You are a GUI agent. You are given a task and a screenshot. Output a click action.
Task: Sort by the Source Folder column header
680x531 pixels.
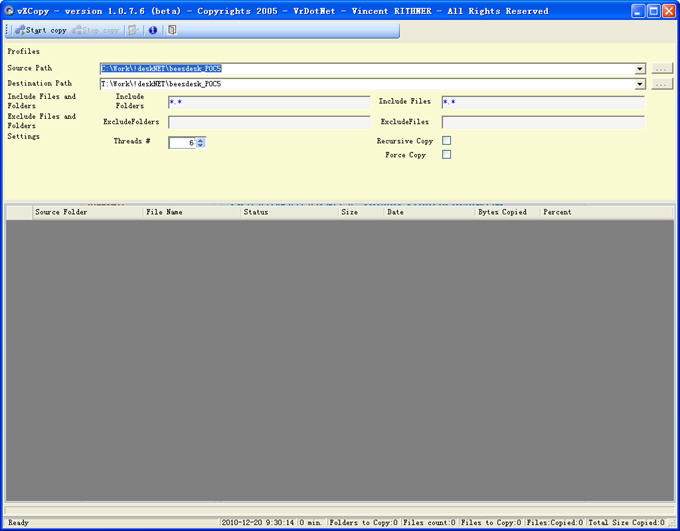pyautogui.click(x=88, y=212)
